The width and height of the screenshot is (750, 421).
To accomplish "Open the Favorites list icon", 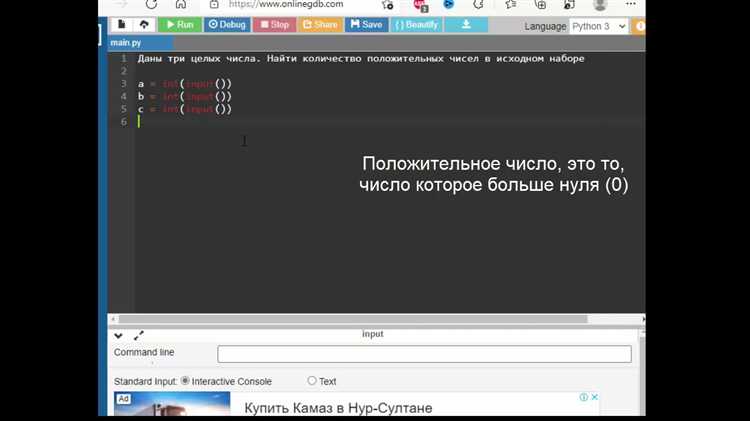I will (510, 5).
